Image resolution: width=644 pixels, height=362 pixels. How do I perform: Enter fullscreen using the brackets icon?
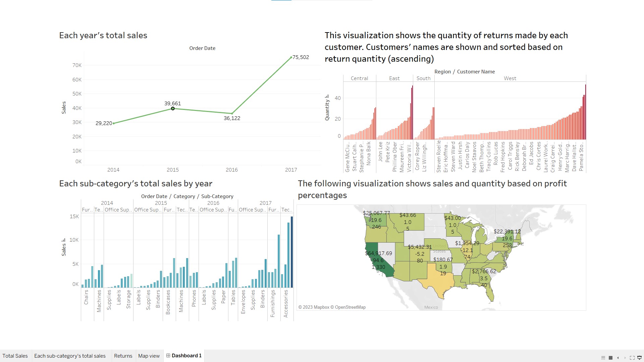point(632,358)
